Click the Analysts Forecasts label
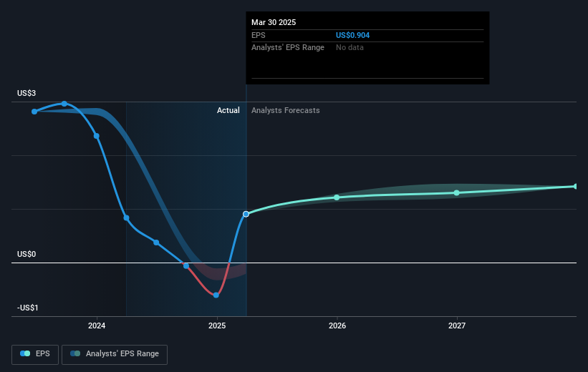 point(285,110)
